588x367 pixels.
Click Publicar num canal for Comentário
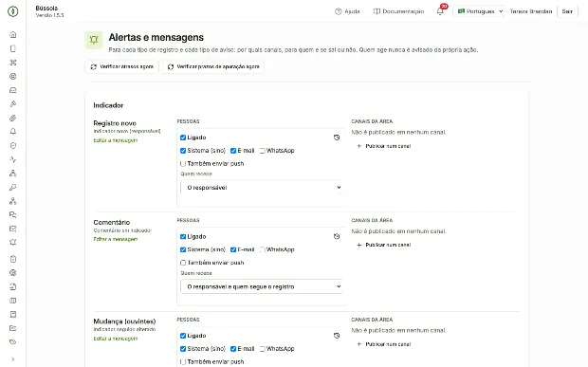pos(384,245)
